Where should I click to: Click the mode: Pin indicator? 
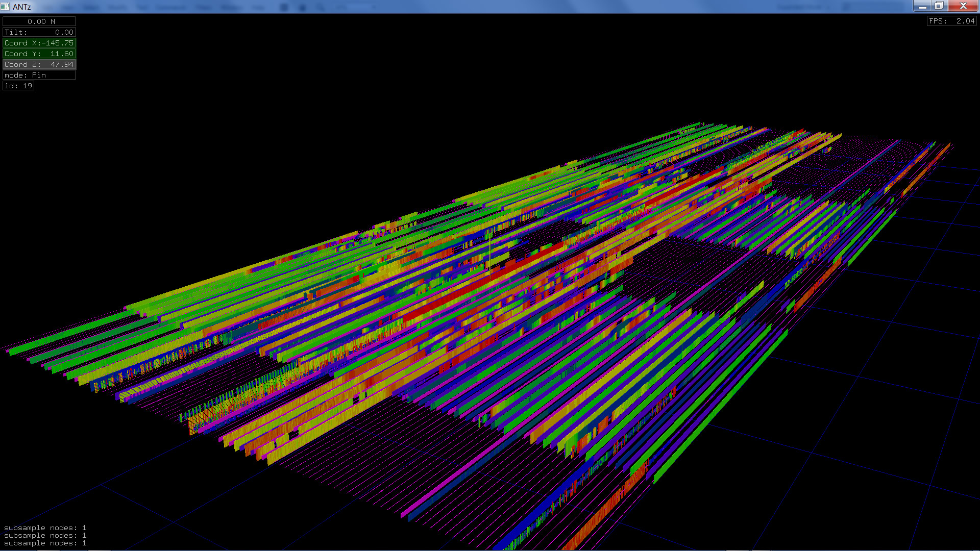click(39, 75)
